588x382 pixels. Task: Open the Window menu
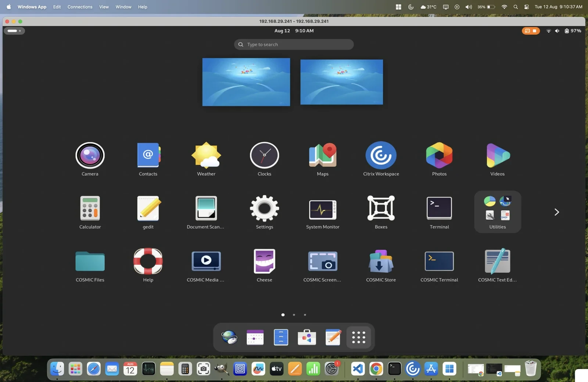(x=123, y=7)
